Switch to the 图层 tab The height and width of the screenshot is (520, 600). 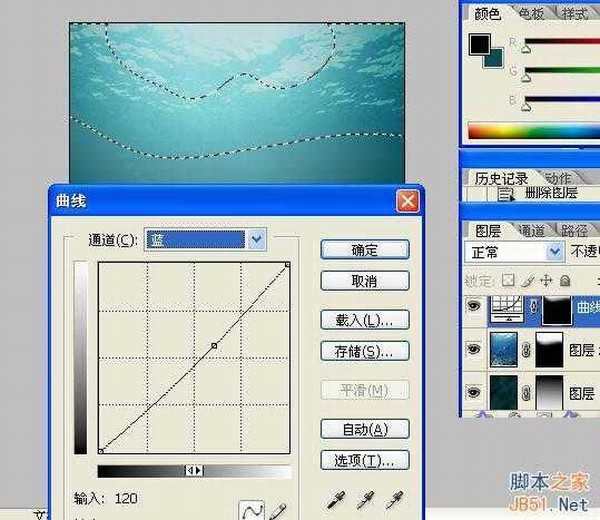click(x=488, y=231)
